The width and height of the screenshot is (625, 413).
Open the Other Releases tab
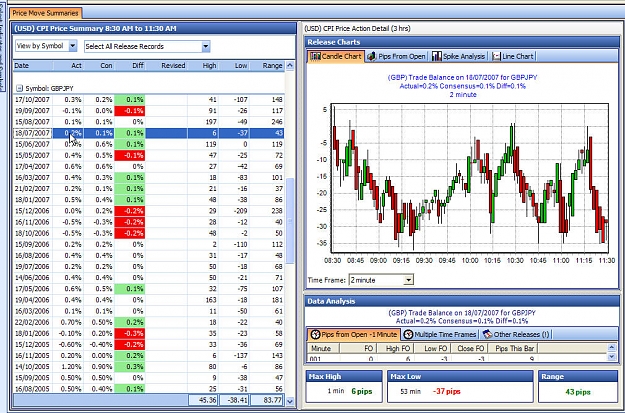(515, 334)
